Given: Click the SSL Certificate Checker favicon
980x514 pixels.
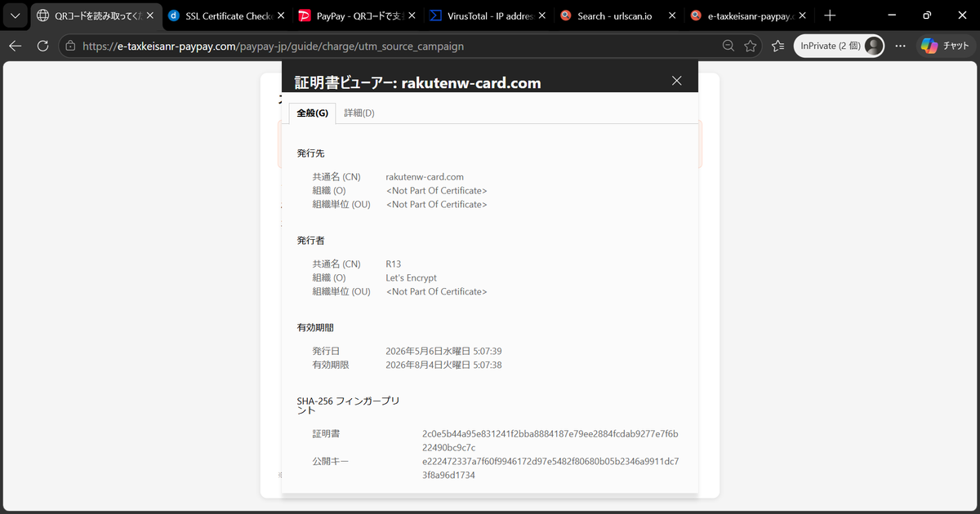Looking at the screenshot, I should (174, 16).
